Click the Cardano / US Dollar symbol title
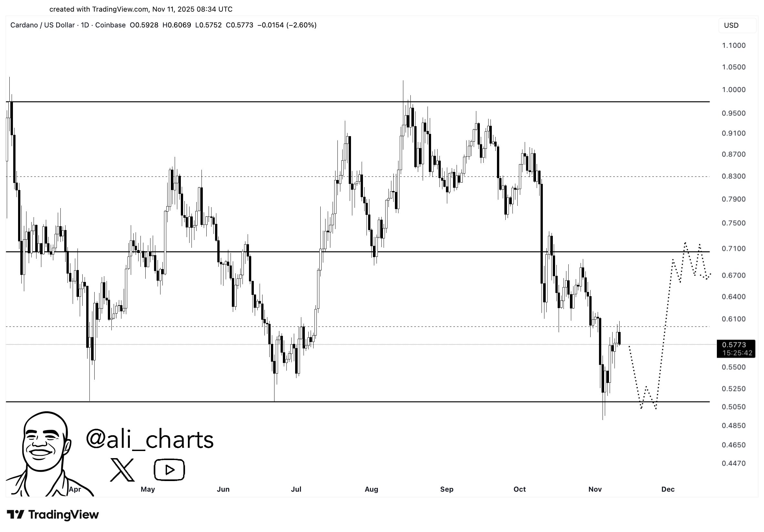764x532 pixels. pos(42,25)
